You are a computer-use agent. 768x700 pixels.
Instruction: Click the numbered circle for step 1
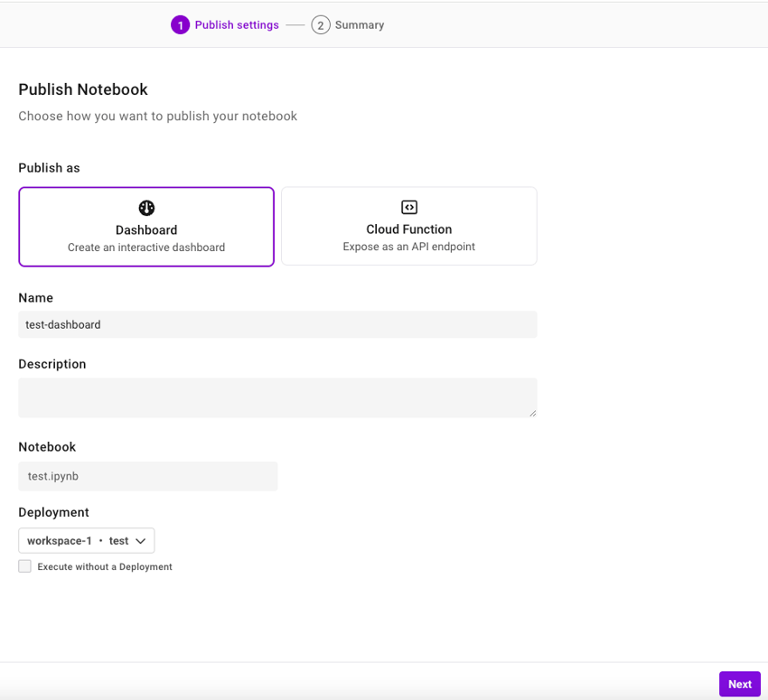click(x=181, y=24)
